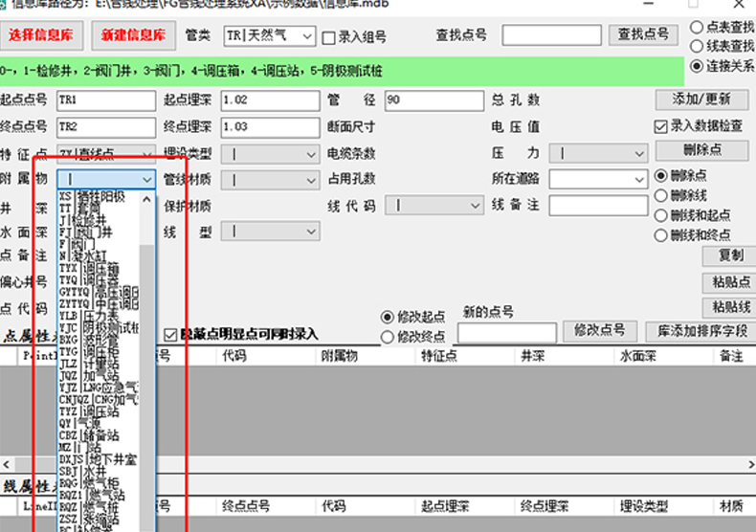
Task: Select the 线表查找 radio option
Action: pos(697,46)
